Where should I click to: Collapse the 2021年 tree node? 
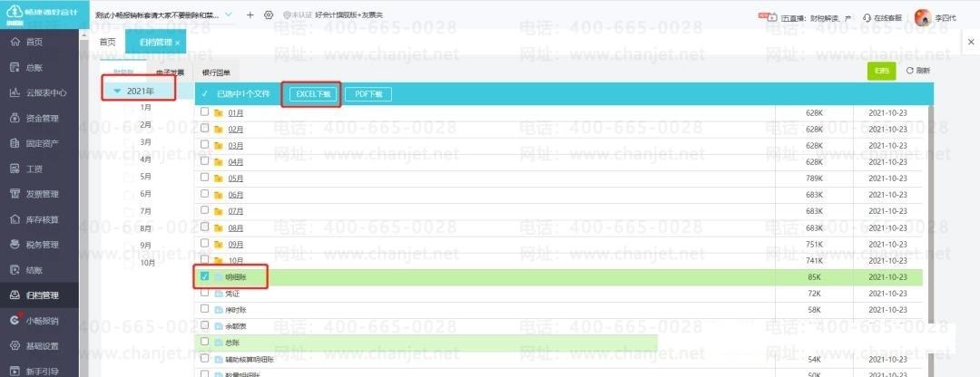[117, 92]
